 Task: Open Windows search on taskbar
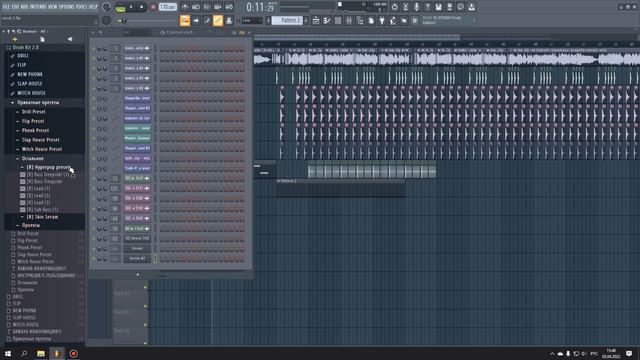[24, 353]
